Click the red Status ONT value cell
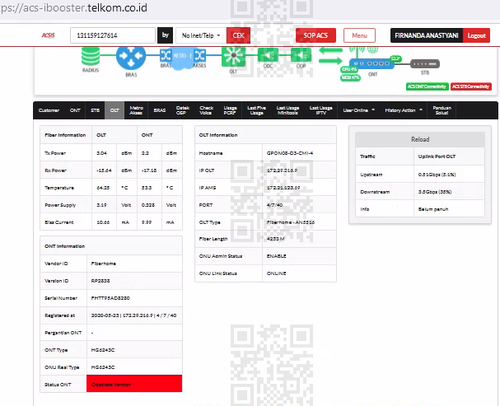 134,384
